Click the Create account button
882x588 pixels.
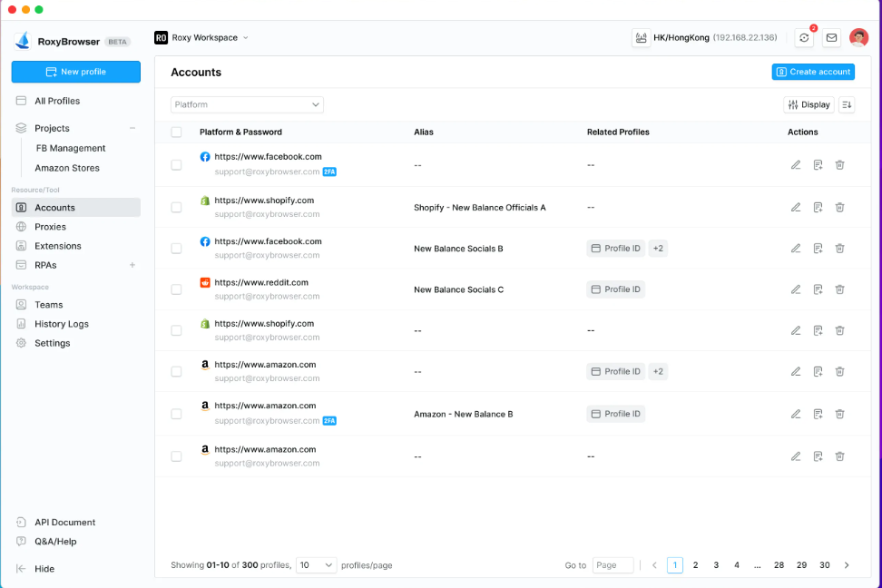(813, 72)
